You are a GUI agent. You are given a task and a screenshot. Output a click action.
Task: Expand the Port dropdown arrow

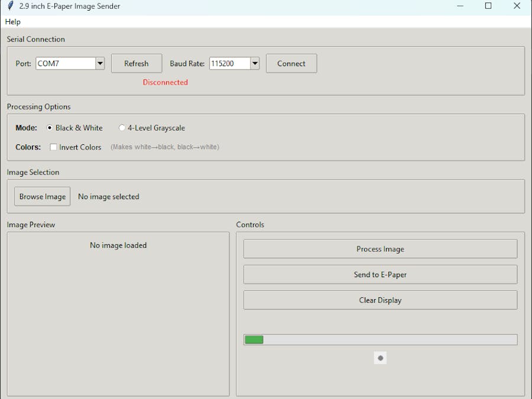100,63
